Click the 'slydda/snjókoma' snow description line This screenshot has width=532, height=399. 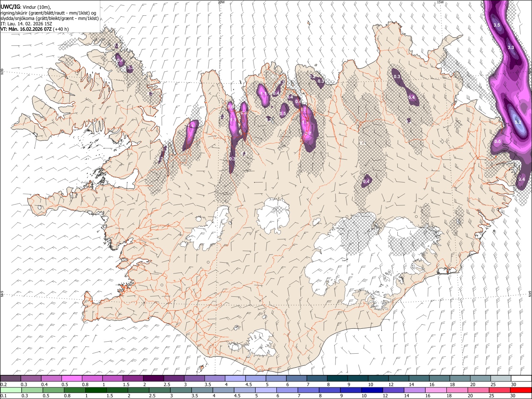[49, 18]
